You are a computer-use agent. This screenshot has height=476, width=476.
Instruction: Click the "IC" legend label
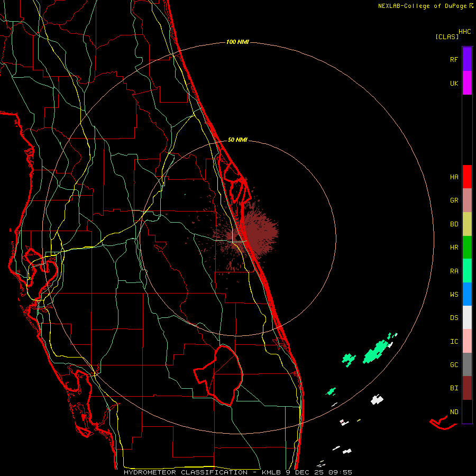454,342
